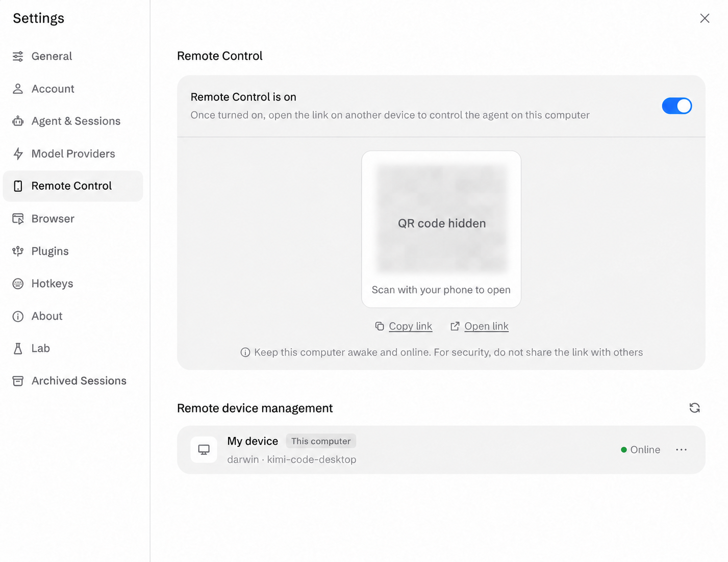The width and height of the screenshot is (728, 562).
Task: Go to Archived Sessions
Action: [73, 381]
